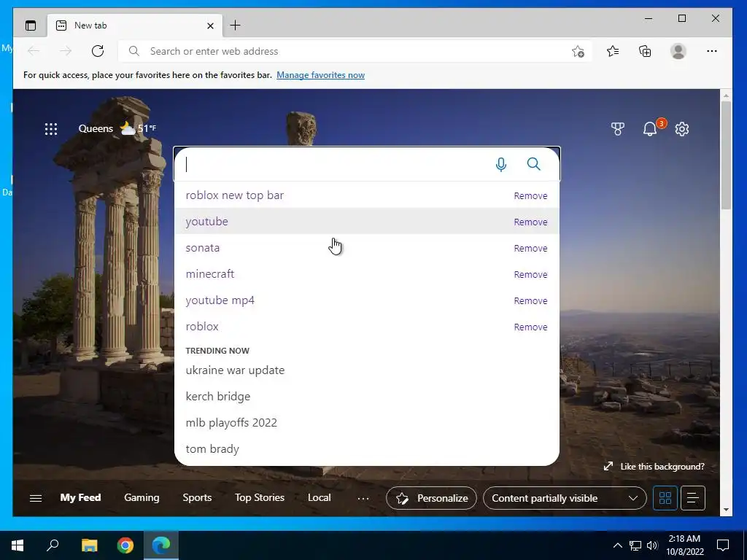Viewport: 747px width, 560px height.
Task: Switch to Gaming feed tab
Action: [x=142, y=497]
